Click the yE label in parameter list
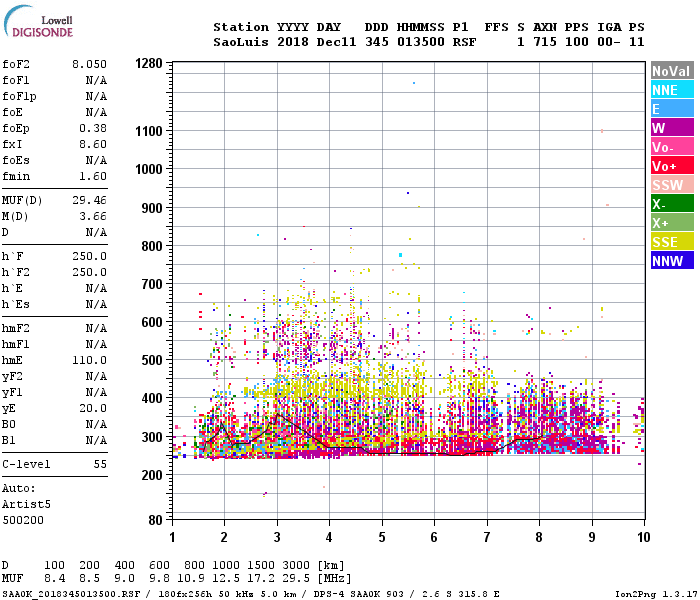 9,408
